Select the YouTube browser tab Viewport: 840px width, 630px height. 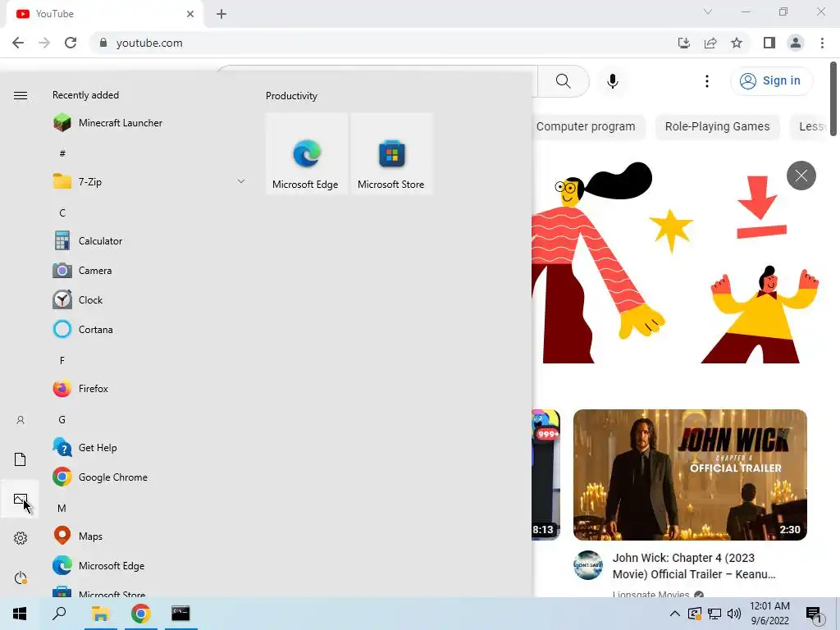pos(105,14)
